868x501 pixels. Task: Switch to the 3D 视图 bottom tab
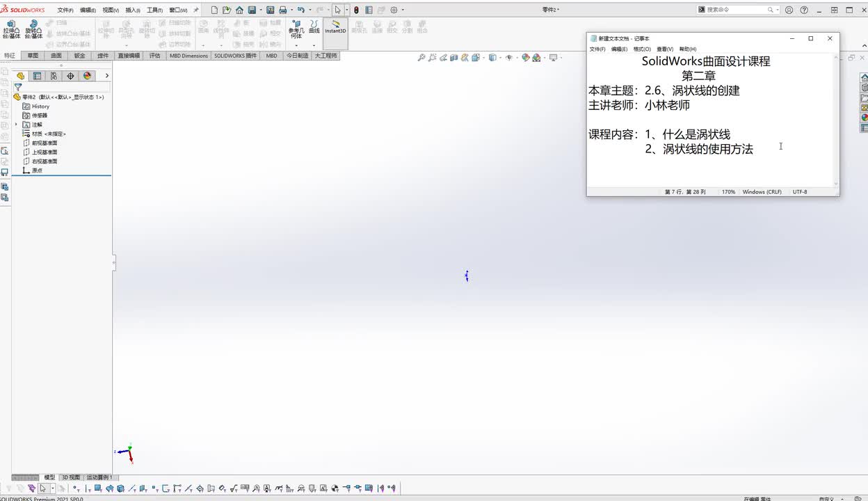coord(71,477)
